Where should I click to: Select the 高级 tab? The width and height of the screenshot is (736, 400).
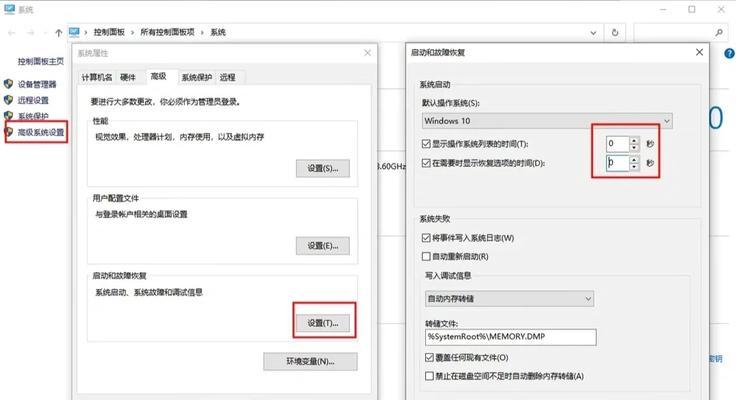[x=159, y=76]
